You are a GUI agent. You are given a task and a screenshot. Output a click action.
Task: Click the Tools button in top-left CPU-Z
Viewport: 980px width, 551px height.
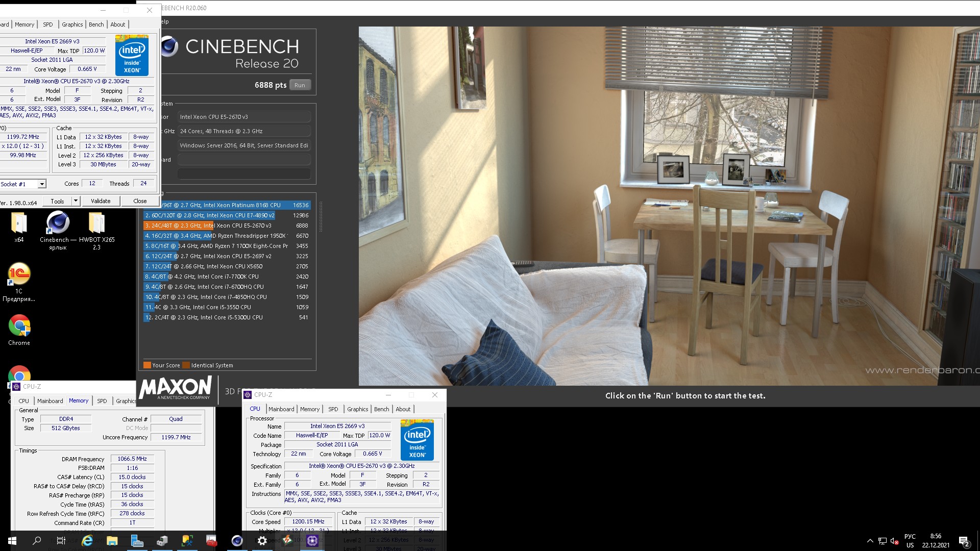57,201
